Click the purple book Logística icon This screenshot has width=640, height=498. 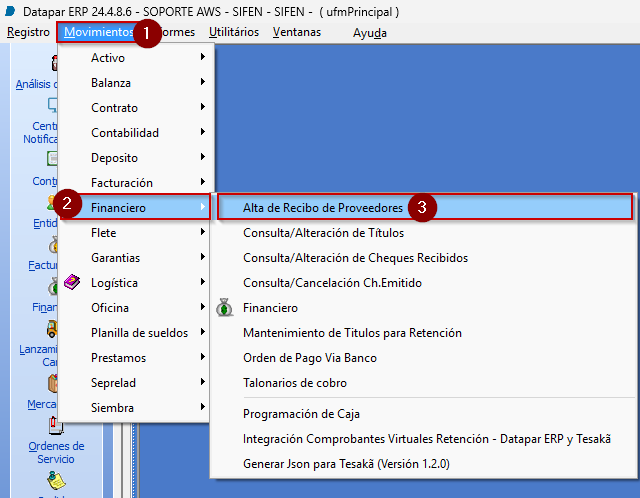pyautogui.click(x=72, y=282)
